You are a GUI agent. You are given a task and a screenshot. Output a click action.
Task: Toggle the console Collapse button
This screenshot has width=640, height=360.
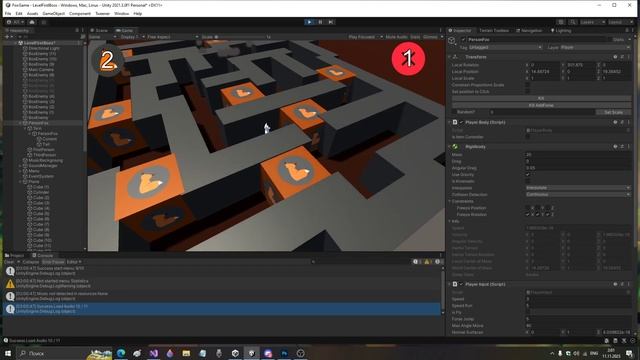click(x=31, y=262)
